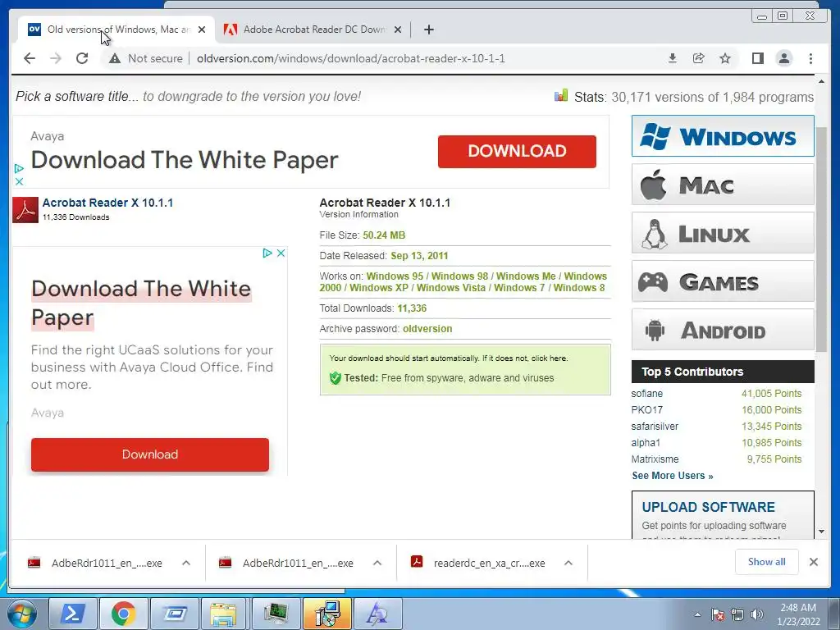Close the top banner ad
Viewport: 840px width, 630px height.
click(19, 181)
